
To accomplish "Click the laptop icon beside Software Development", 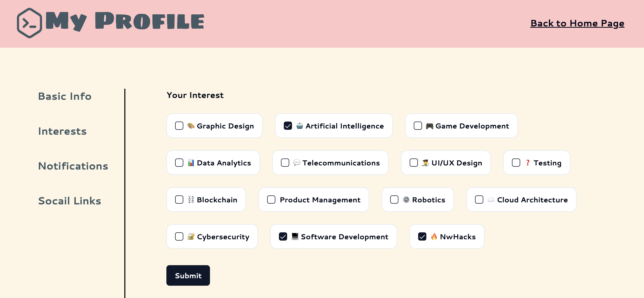I will coord(295,236).
